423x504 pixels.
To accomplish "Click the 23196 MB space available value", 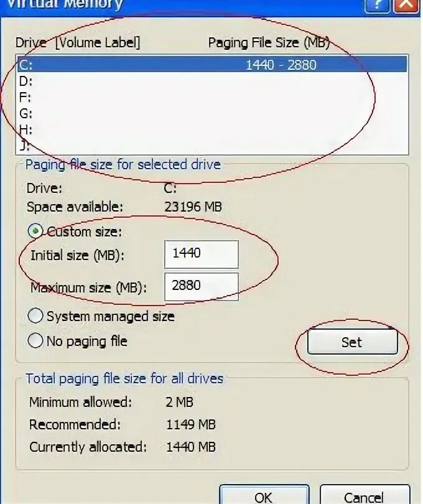I will [193, 207].
